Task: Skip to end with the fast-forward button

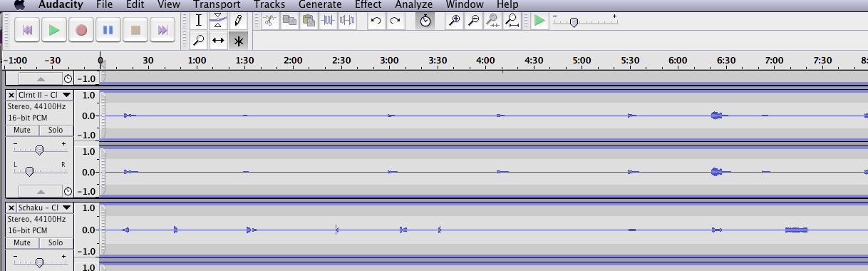Action: [x=162, y=30]
